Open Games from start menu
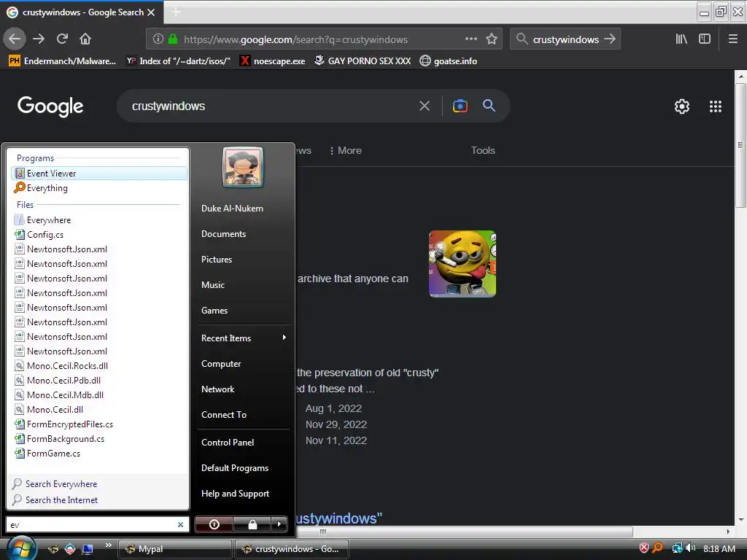Screen dimensions: 747x560 (214, 311)
